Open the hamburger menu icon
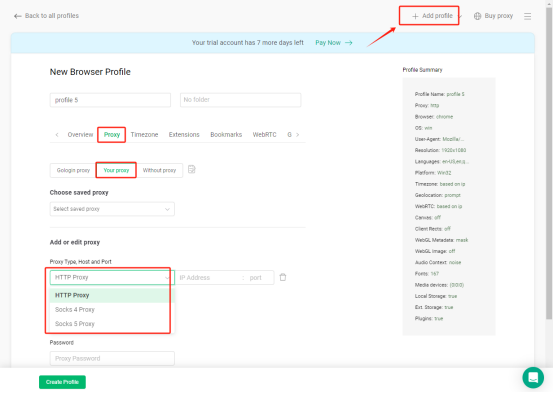This screenshot has width=554, height=393. coord(527,16)
